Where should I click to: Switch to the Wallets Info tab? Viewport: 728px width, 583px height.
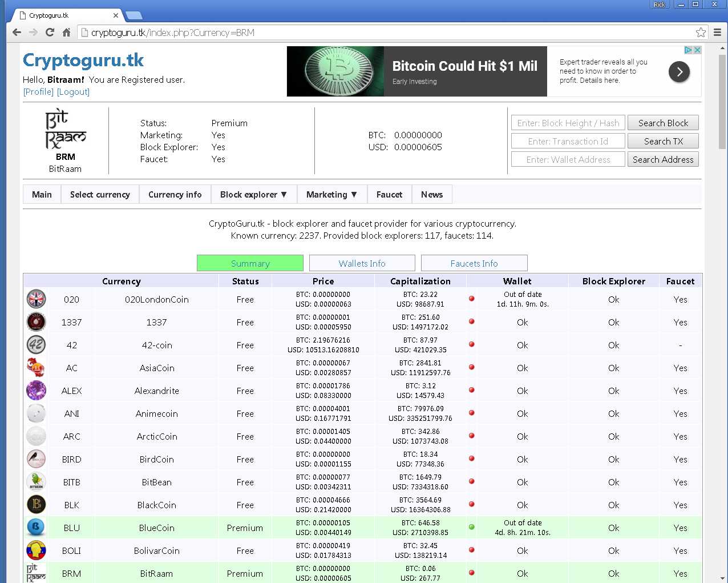[362, 263]
